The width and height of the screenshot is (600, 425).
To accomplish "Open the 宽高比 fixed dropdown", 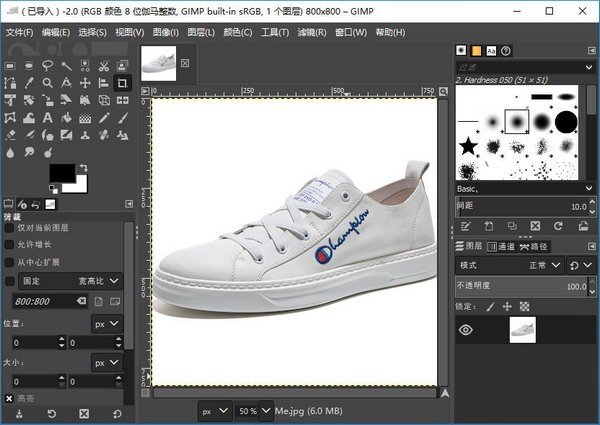I will (x=100, y=281).
